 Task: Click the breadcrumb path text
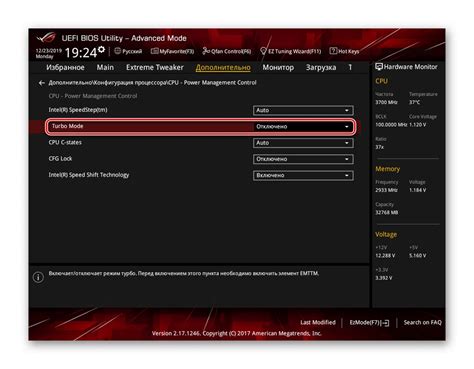click(152, 83)
